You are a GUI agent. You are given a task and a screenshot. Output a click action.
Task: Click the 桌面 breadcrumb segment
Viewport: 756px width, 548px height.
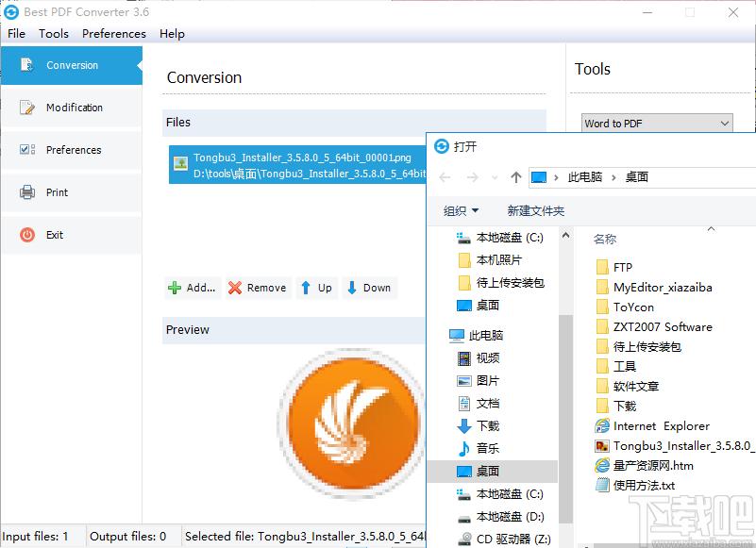point(636,177)
